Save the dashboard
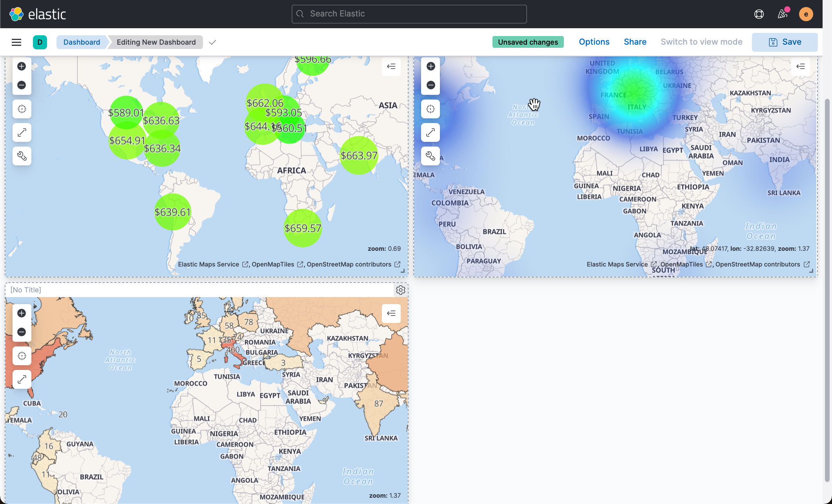This screenshot has width=832, height=504. pyautogui.click(x=785, y=42)
